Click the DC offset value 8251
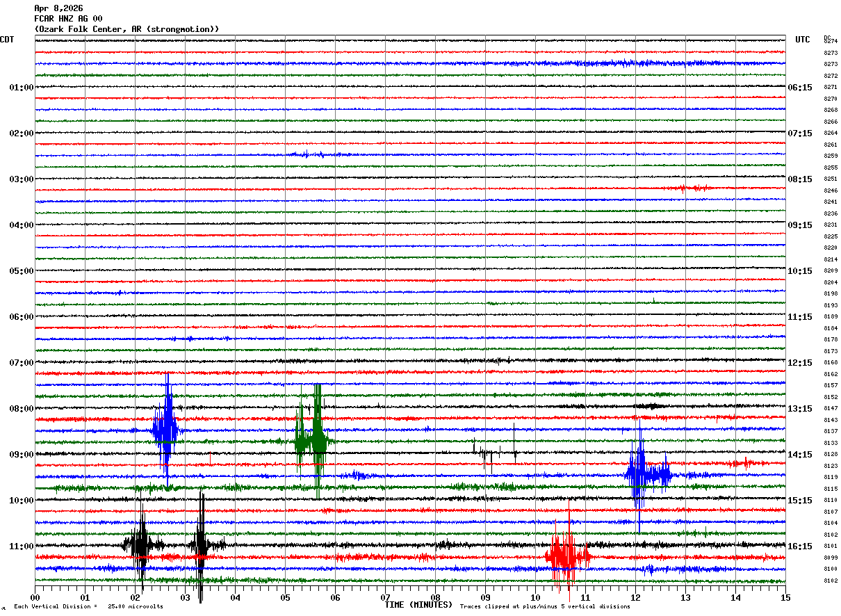 (831, 179)
